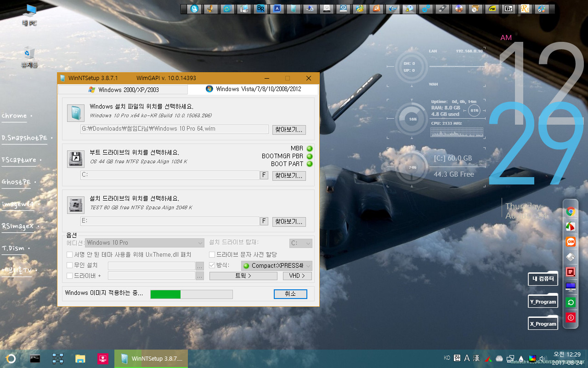The image size is (588, 368).
Task: Open RSImageX desktop shortcut
Action: point(18,226)
